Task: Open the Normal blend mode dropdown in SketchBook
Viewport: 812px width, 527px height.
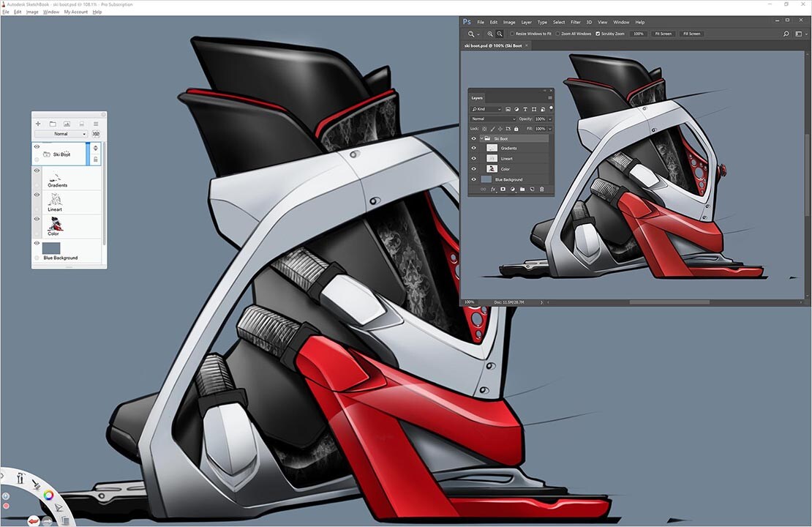Action: click(x=61, y=134)
